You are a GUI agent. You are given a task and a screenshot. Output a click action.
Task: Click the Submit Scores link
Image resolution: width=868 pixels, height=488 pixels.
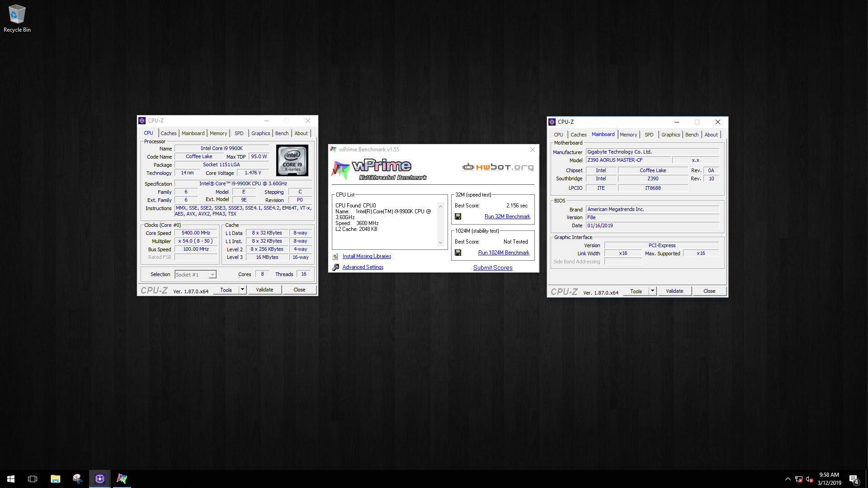[x=493, y=267]
